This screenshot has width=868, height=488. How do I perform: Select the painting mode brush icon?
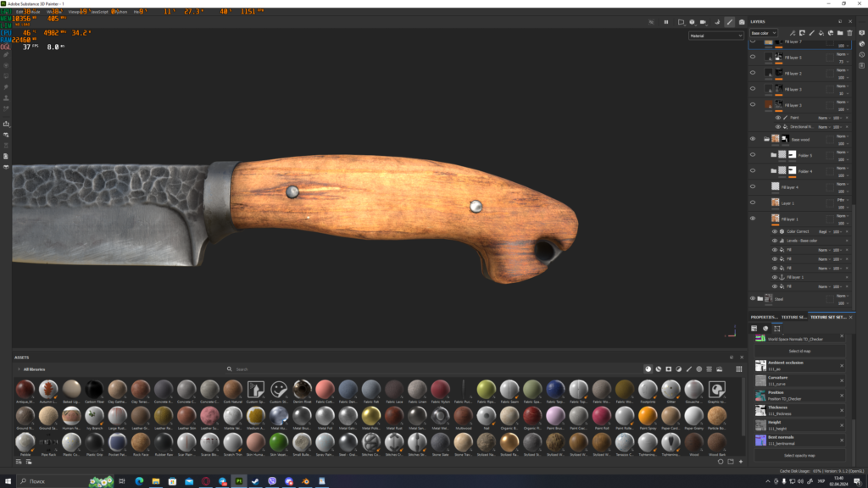[730, 22]
